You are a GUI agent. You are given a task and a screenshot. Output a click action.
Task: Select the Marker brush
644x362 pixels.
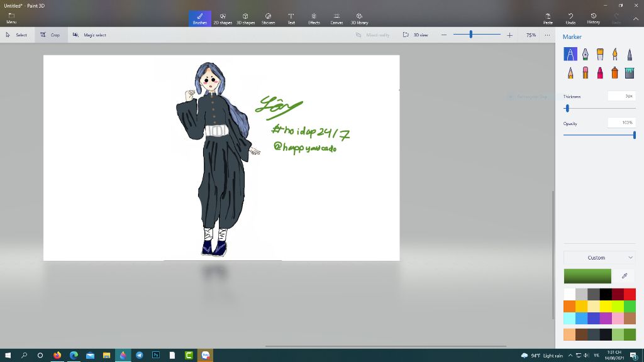570,54
